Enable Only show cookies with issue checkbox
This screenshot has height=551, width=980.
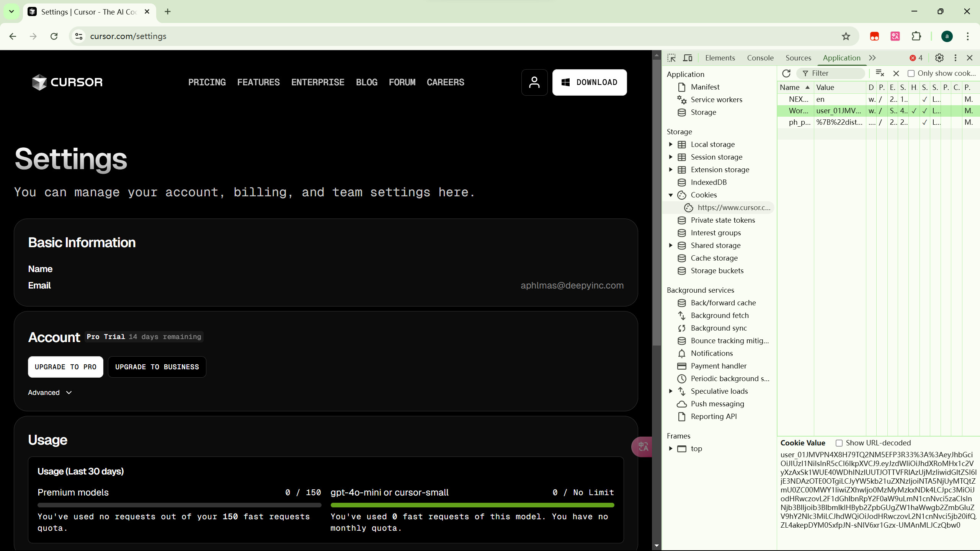point(911,73)
